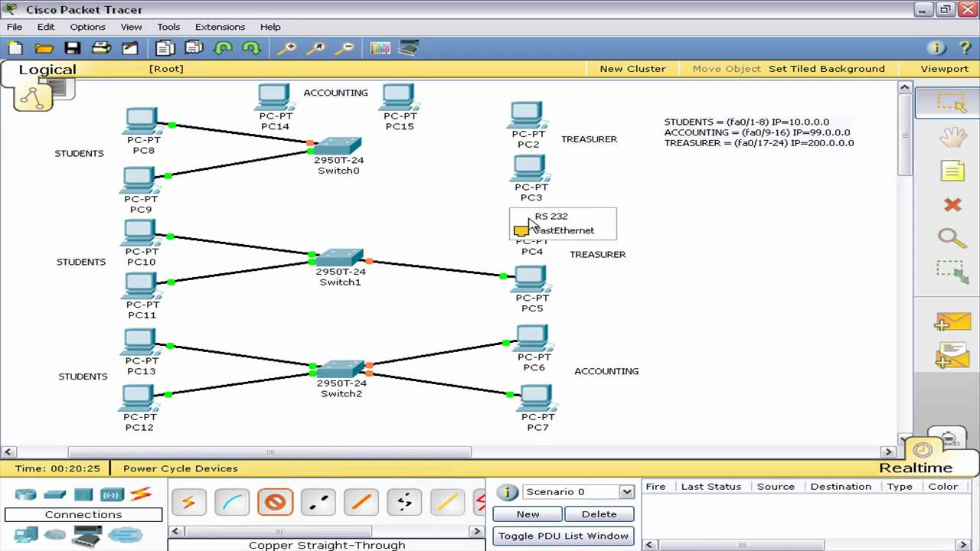Switch to the Realtime tab

click(916, 468)
